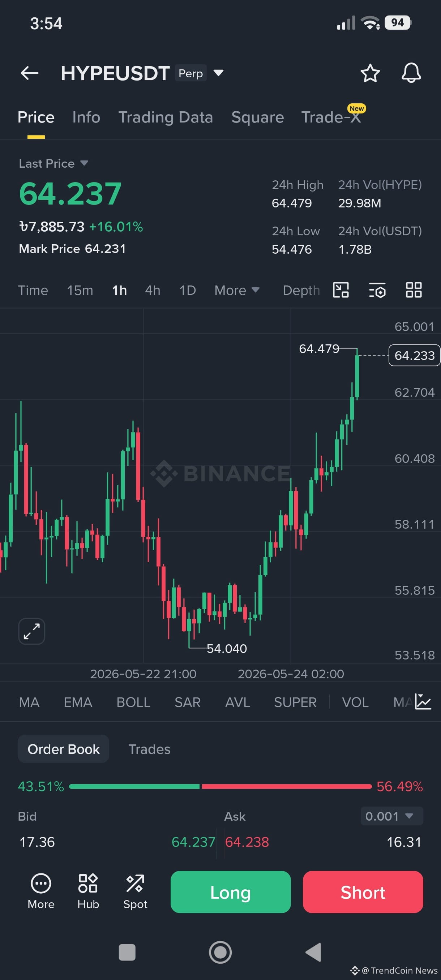The height and width of the screenshot is (980, 441).
Task: Tap the ask quantity 16.31
Action: tap(404, 842)
